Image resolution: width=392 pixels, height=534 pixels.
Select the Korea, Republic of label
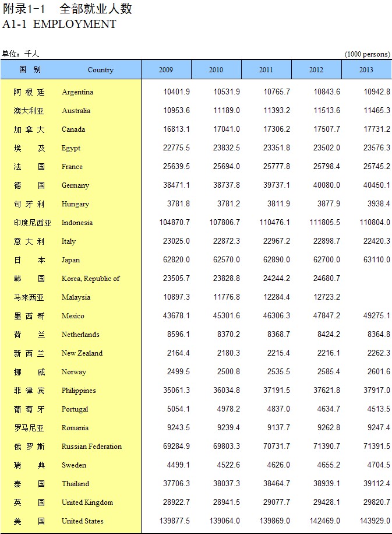click(90, 279)
